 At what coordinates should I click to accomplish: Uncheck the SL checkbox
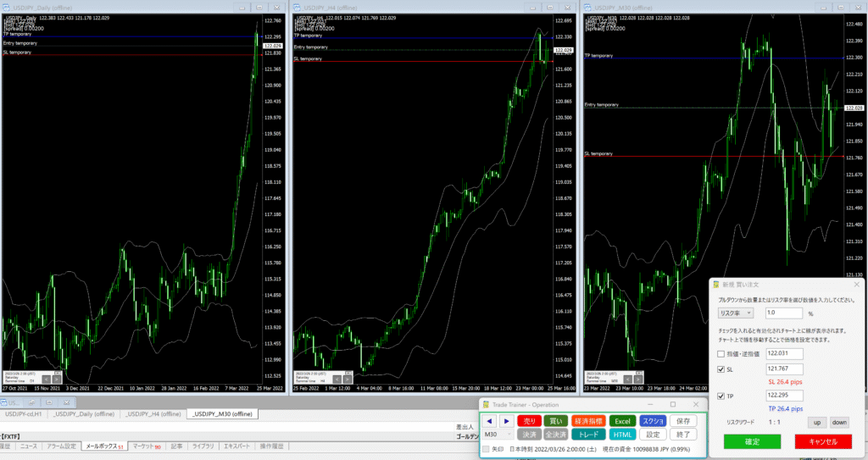point(721,369)
